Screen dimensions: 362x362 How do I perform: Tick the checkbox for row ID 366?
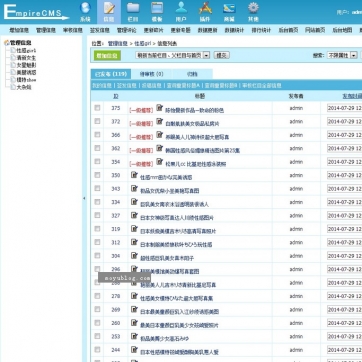(x=97, y=135)
